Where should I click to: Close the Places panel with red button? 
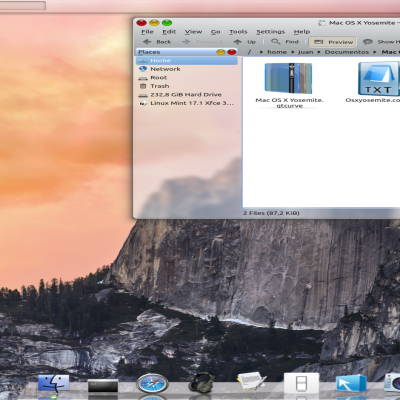click(231, 52)
